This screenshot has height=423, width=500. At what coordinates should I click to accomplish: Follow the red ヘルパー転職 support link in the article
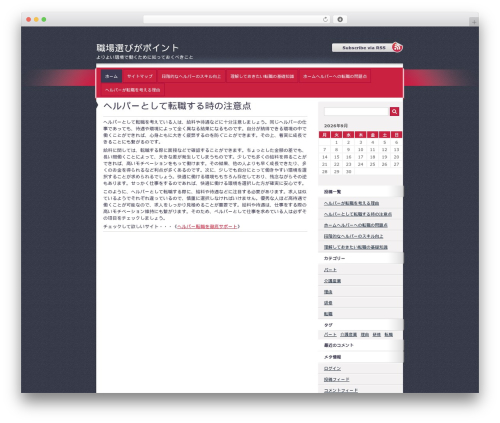pyautogui.click(x=207, y=226)
